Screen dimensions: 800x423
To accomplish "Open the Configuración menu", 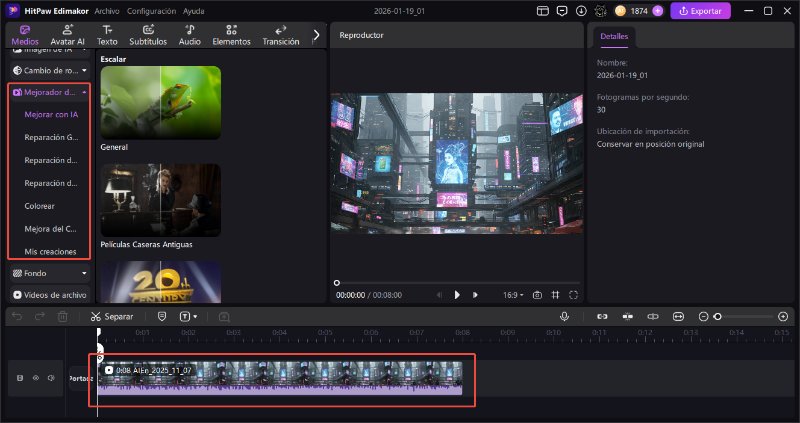I will click(151, 11).
